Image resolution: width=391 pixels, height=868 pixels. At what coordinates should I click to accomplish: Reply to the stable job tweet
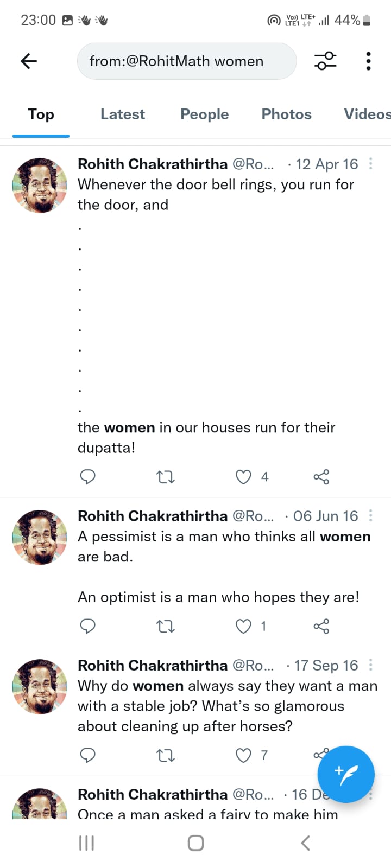(87, 755)
